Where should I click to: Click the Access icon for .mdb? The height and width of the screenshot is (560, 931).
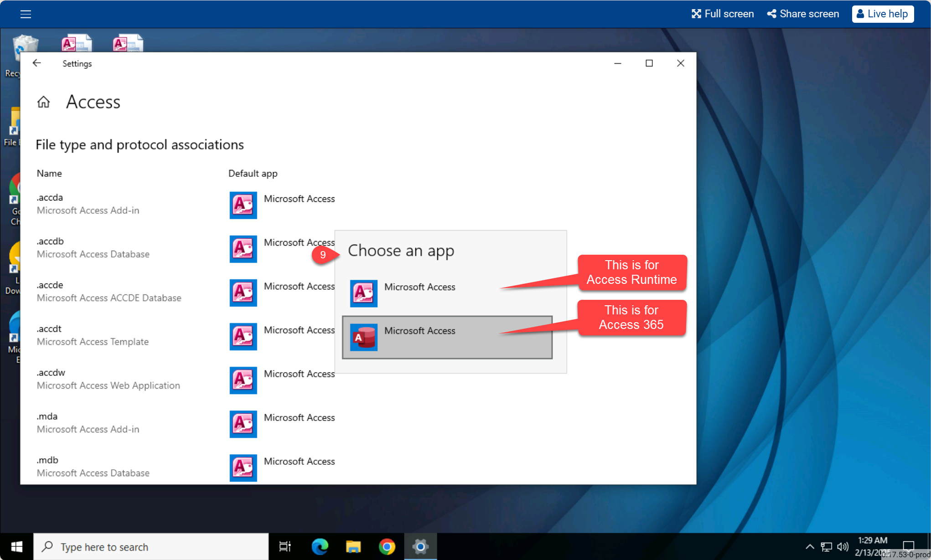tap(243, 468)
